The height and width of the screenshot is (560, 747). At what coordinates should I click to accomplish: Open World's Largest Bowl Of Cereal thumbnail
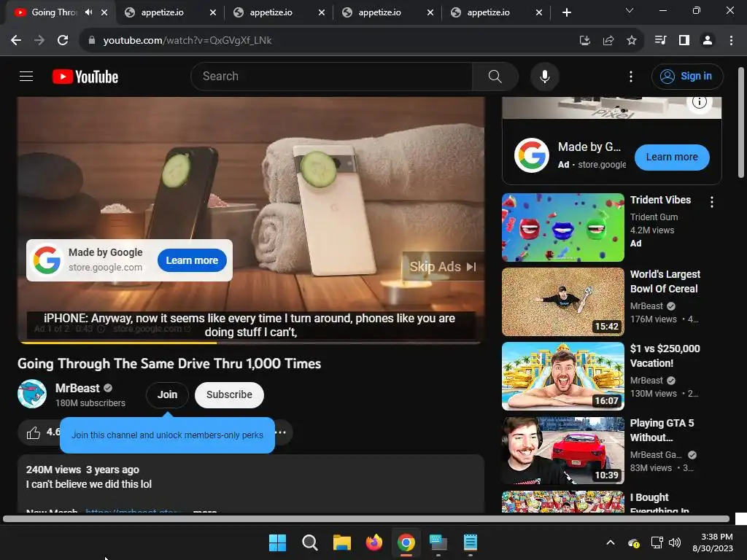pos(562,302)
